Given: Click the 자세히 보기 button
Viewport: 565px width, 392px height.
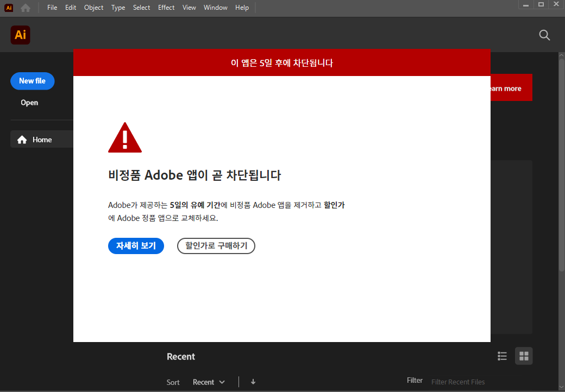Looking at the screenshot, I should (x=136, y=246).
